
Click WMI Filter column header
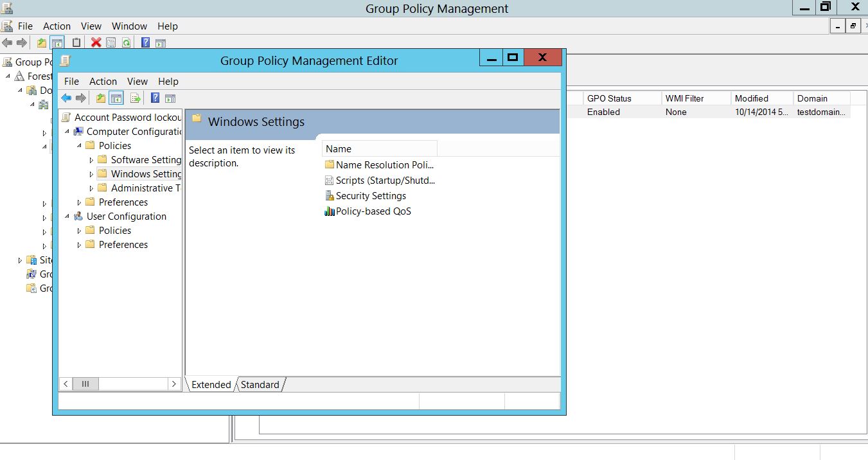coord(696,98)
